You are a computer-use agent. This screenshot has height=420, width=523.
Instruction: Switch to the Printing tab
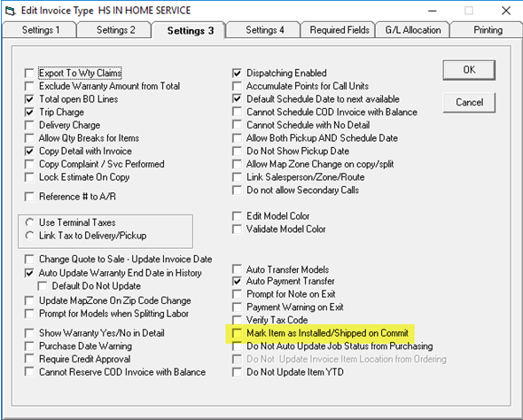[x=488, y=30]
